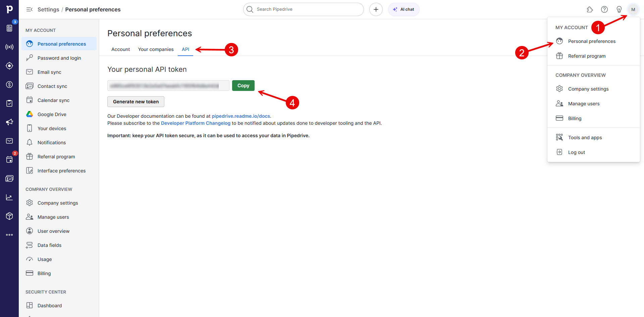
Task: Open Manage users in left sidebar
Action: pos(59,217)
